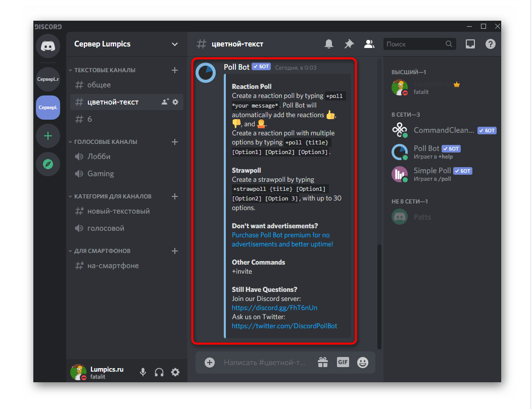Open the GIF picker
532x409 pixels.
click(x=343, y=362)
